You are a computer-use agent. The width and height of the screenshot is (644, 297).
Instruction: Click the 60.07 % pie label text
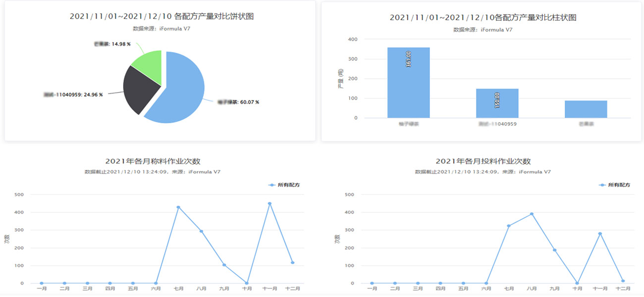tap(238, 102)
